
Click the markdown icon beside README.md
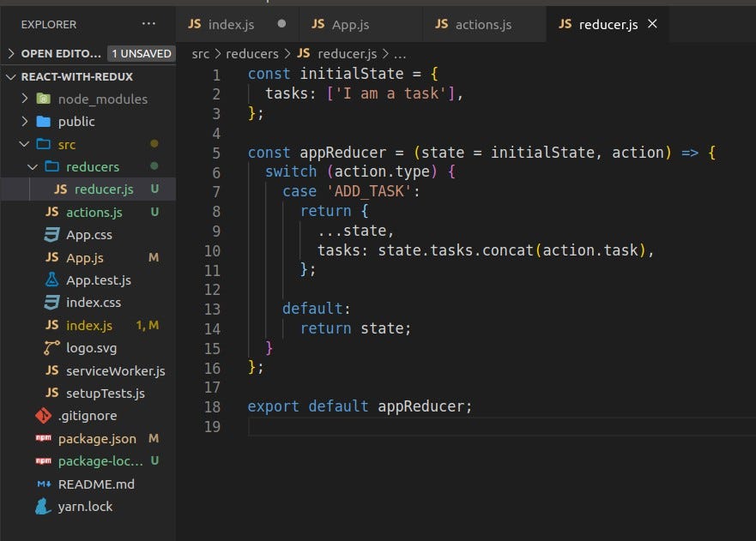(43, 484)
